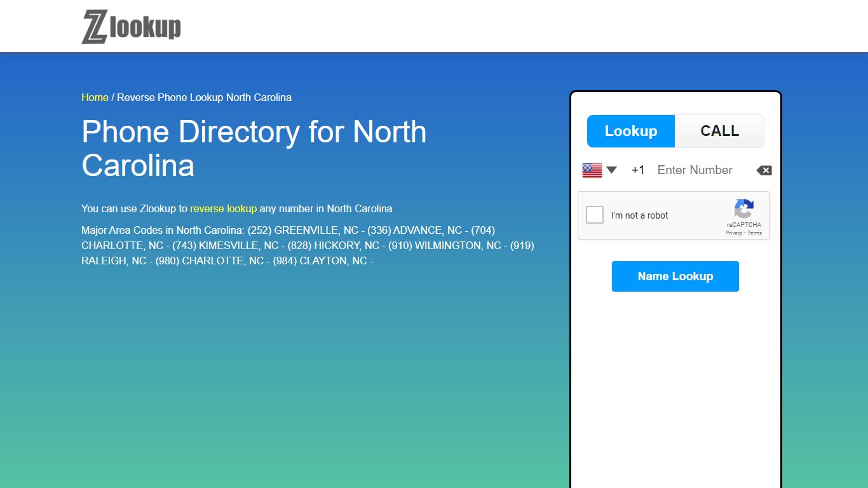This screenshot has width=868, height=488.
Task: Follow the Home breadcrumb link
Action: click(95, 97)
